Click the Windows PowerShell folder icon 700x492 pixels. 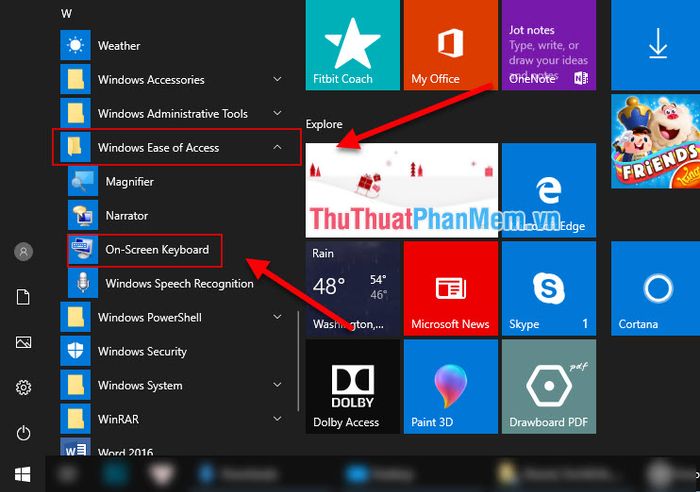coord(75,317)
